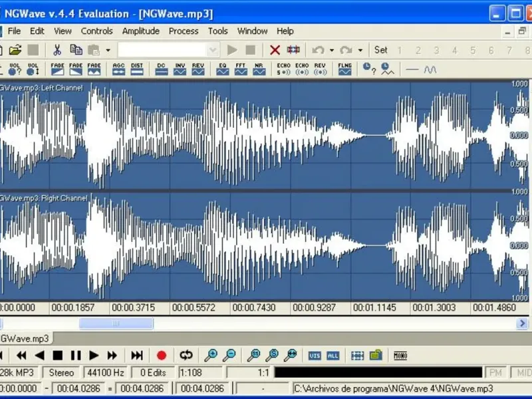Click the Open file folder icon
The height and width of the screenshot is (399, 532).
coord(15,50)
